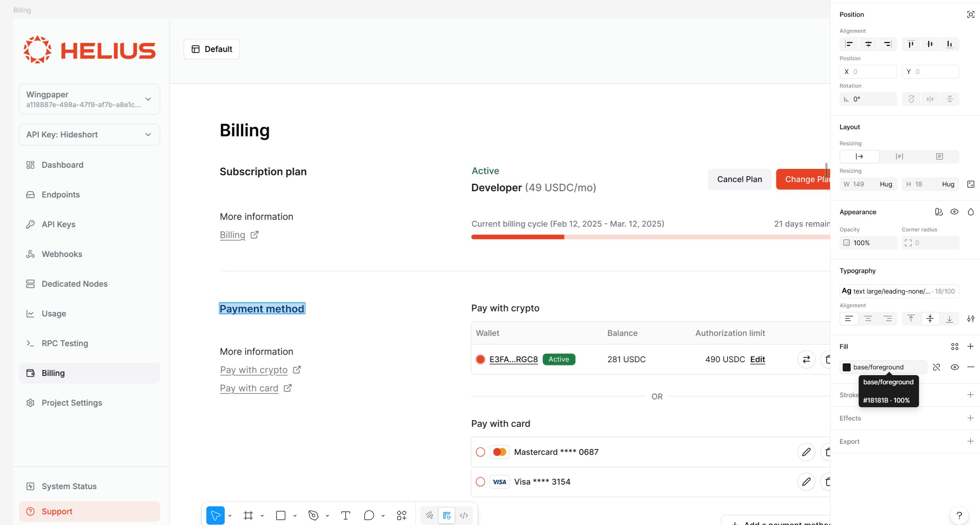
Task: Select the Pen tool
Action: point(313,515)
